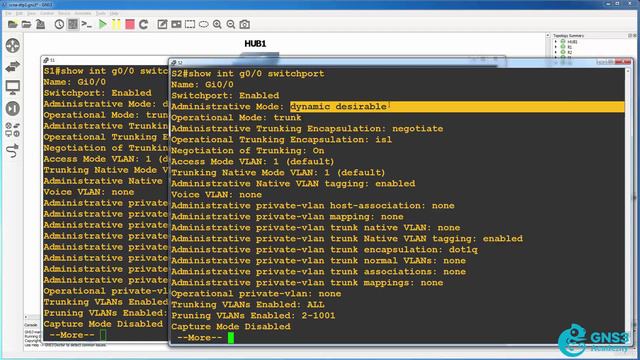Click the Topology Summary scroll-up arrow
This screenshot has width=640, height=360.
click(548, 36)
